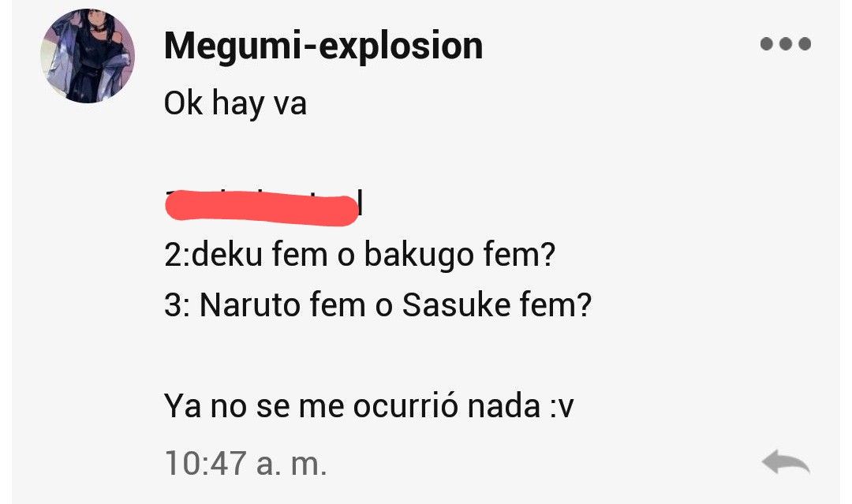Click the word 'bakugo' in question 2
Screen dimensions: 852x504
(x=418, y=256)
